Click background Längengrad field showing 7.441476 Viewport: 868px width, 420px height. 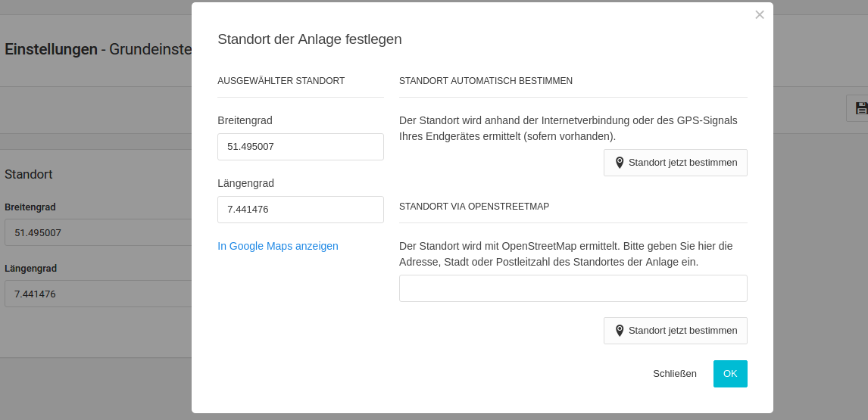coord(98,294)
